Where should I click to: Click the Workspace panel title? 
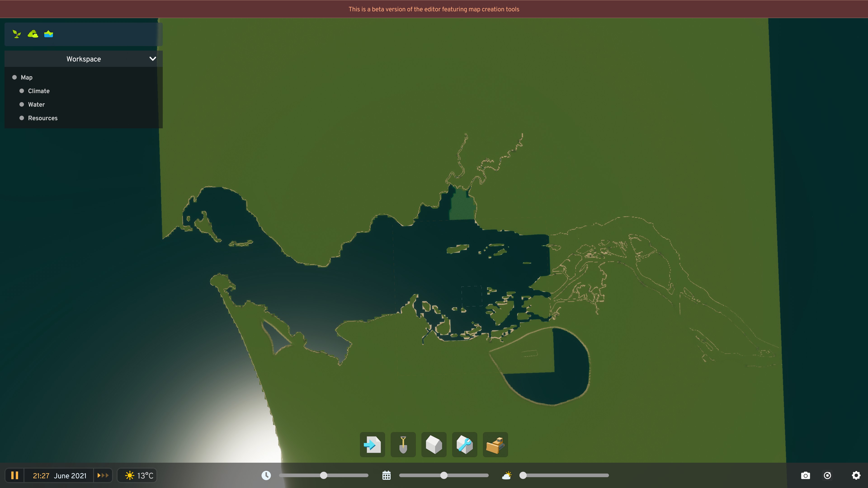84,59
